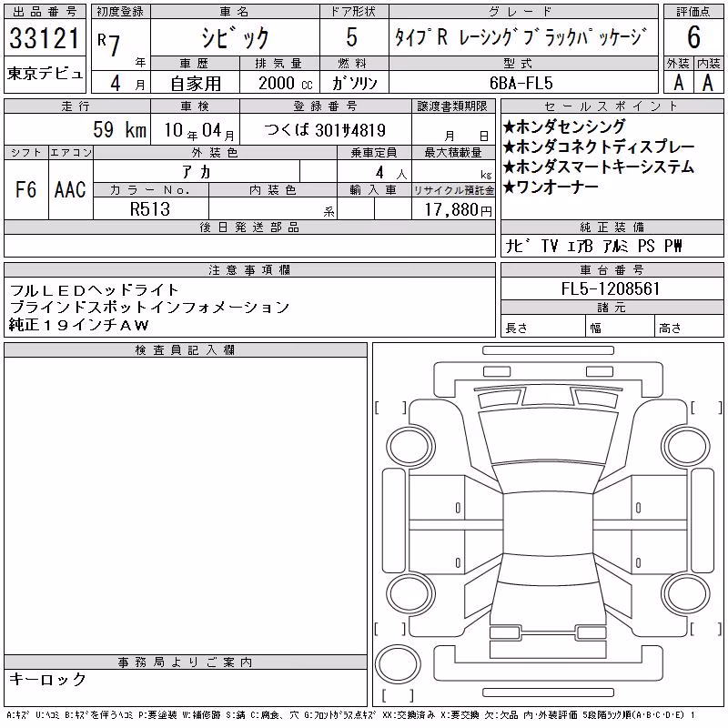
Task: Select the engine displacement 2000 cc
Action: click(x=286, y=83)
